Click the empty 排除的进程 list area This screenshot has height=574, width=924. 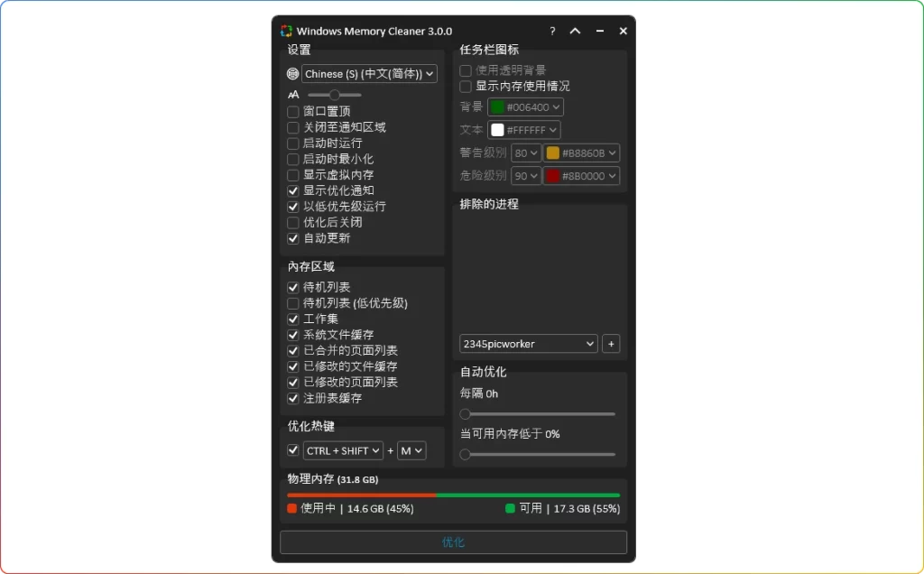click(x=540, y=271)
